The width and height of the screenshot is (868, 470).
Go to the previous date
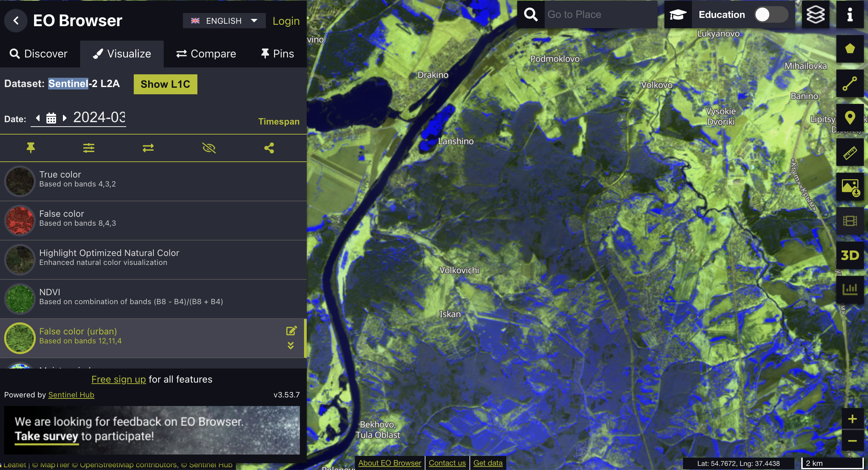[x=38, y=118]
